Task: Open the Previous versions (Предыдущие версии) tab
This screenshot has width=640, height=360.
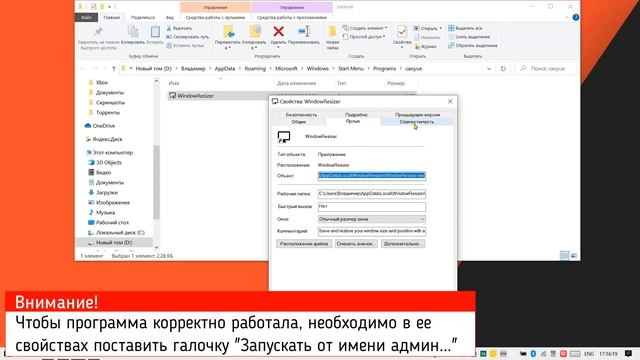Action: point(417,115)
